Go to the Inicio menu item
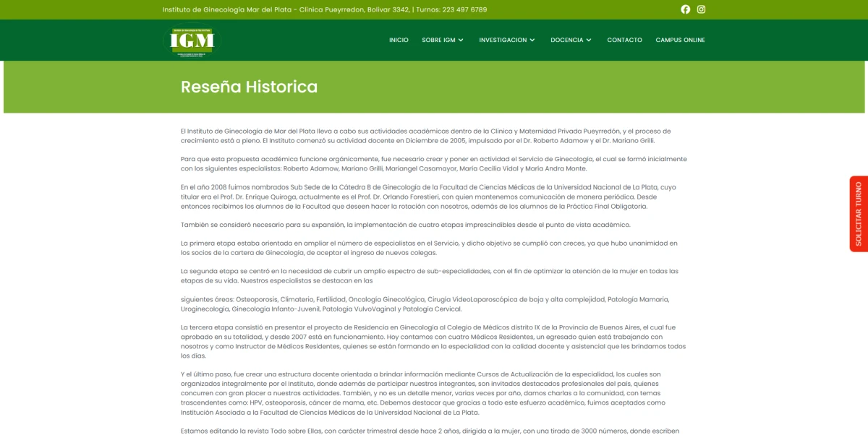The width and height of the screenshot is (868, 435). pyautogui.click(x=399, y=40)
